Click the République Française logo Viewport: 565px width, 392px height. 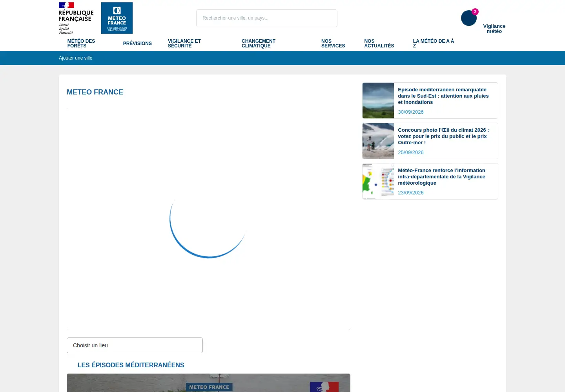(x=76, y=18)
